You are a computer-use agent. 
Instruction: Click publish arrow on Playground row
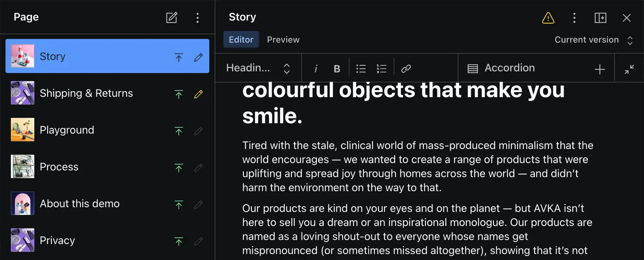[179, 131]
